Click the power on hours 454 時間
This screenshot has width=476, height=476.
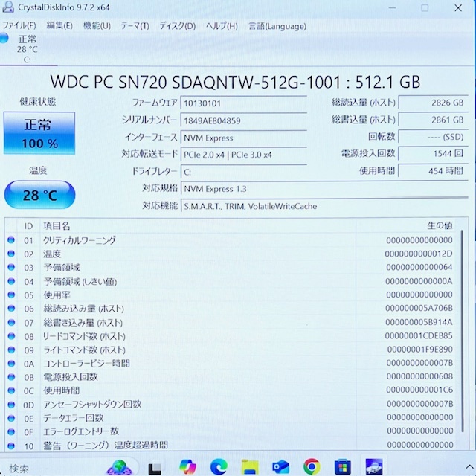tap(433, 170)
